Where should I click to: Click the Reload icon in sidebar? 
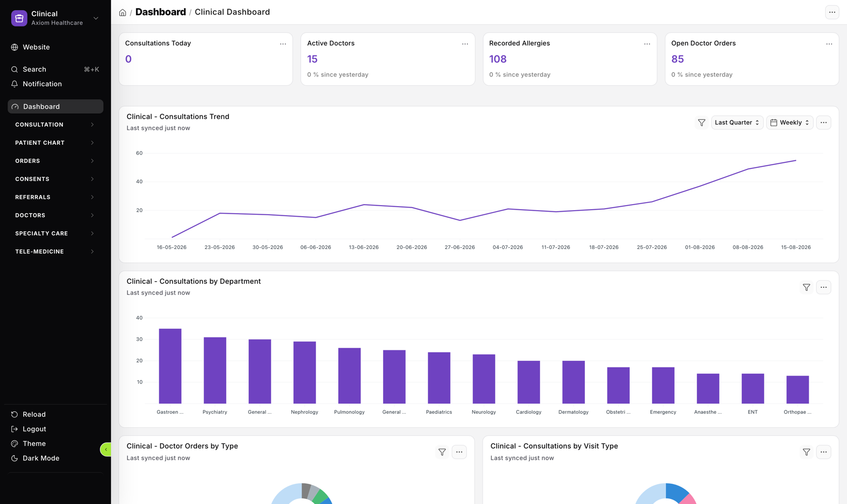pos(15,414)
